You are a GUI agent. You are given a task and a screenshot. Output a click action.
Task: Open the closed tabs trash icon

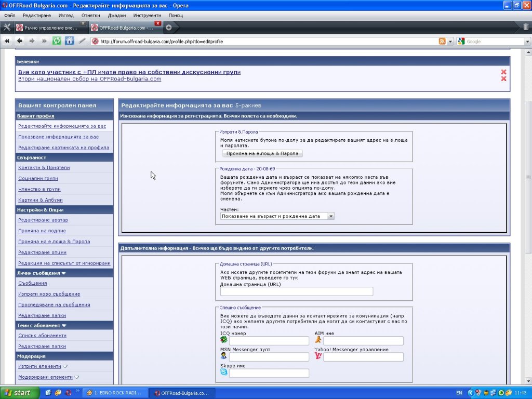pos(526,27)
